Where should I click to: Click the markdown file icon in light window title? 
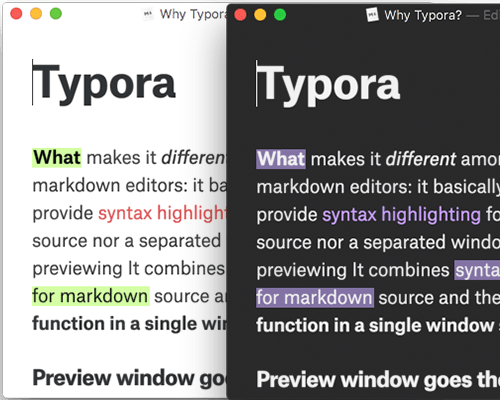click(x=148, y=14)
